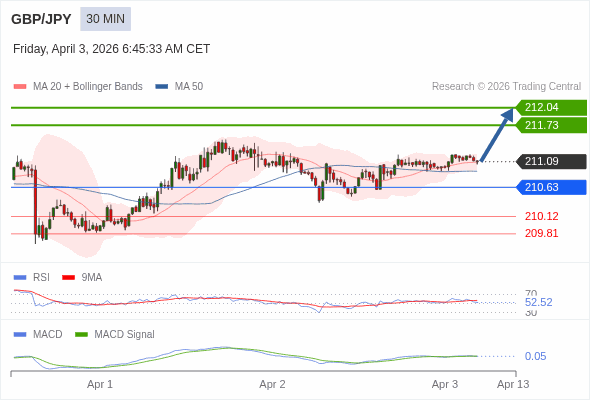This screenshot has height=400, width=590.
Task: Click the 'Apr 3' axis label
Action: point(445,385)
